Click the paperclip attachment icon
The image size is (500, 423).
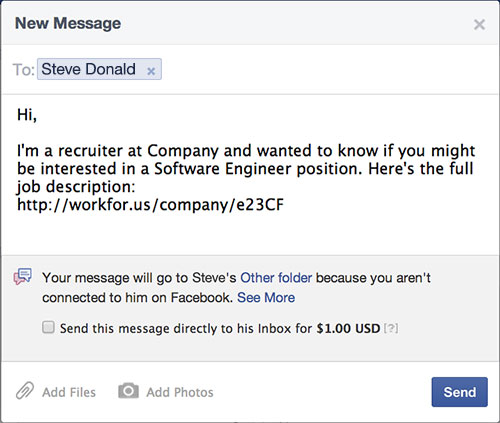pyautogui.click(x=25, y=391)
